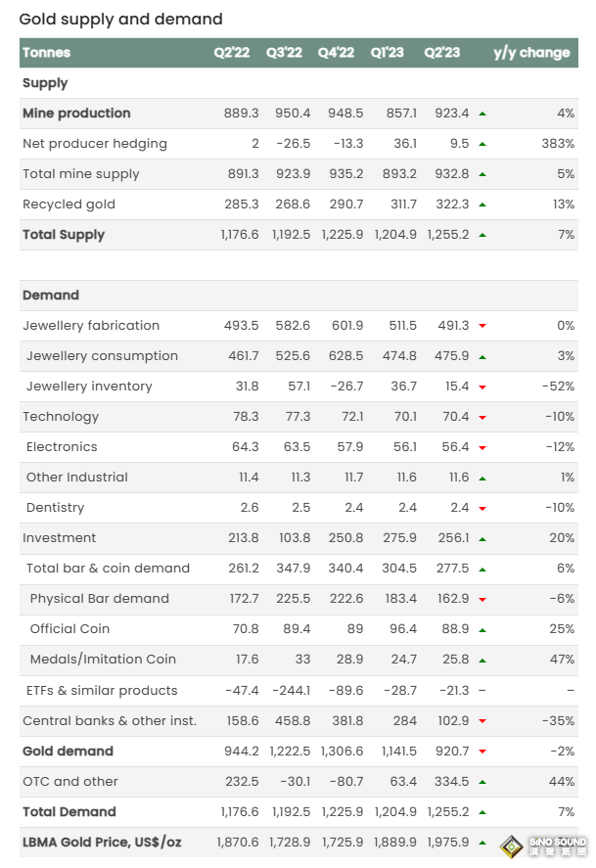Click the Sino Sound logo watermark

click(x=544, y=845)
